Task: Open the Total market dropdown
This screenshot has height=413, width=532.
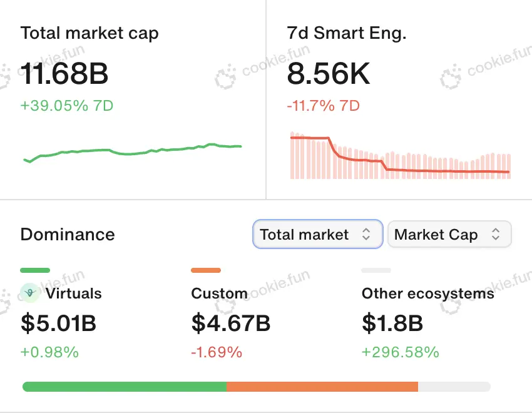Action: point(317,235)
